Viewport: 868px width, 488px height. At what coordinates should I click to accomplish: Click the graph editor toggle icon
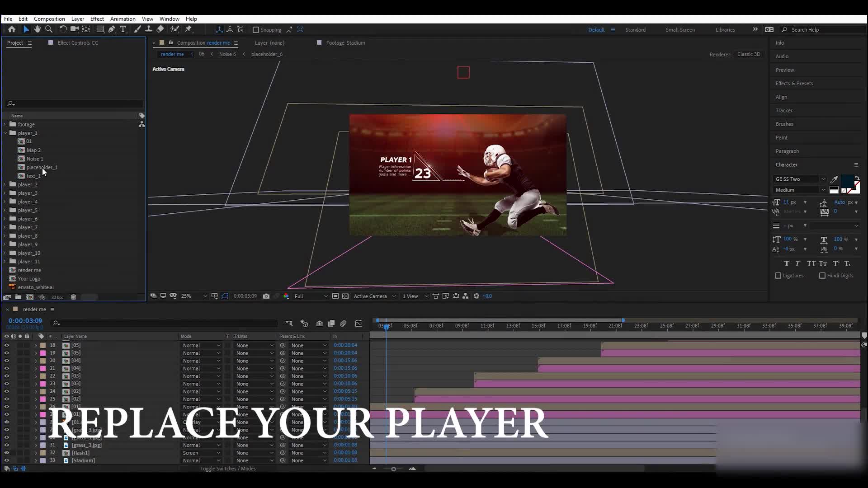point(359,324)
